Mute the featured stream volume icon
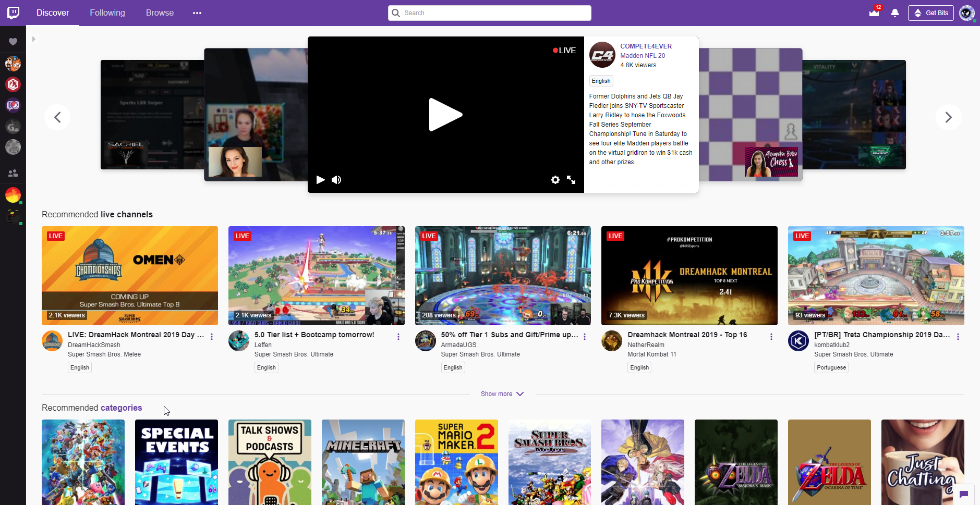The image size is (980, 505). 336,180
